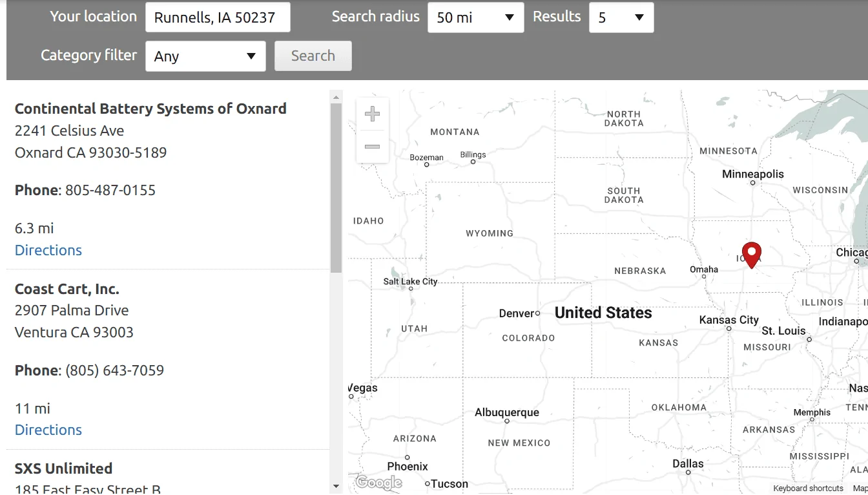Click the 2907 Palma Drive address line
The width and height of the screenshot is (868, 495).
tap(72, 310)
